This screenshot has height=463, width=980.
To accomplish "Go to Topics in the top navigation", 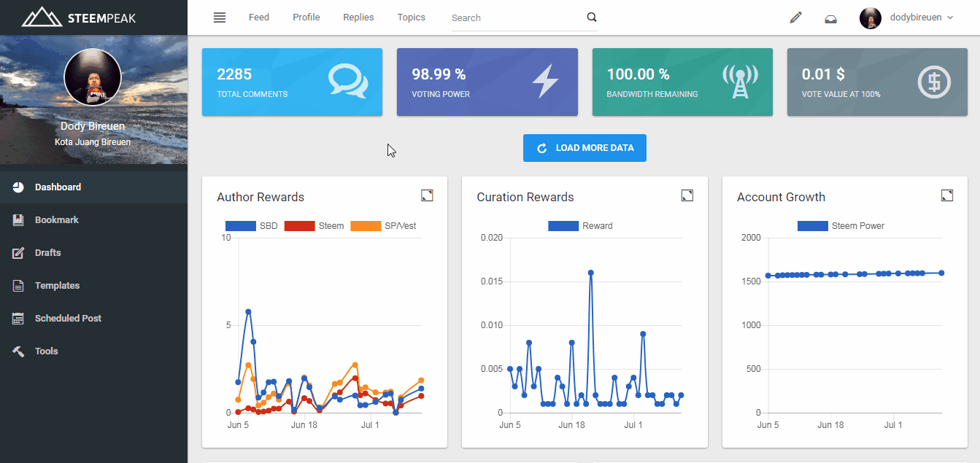I will (412, 17).
